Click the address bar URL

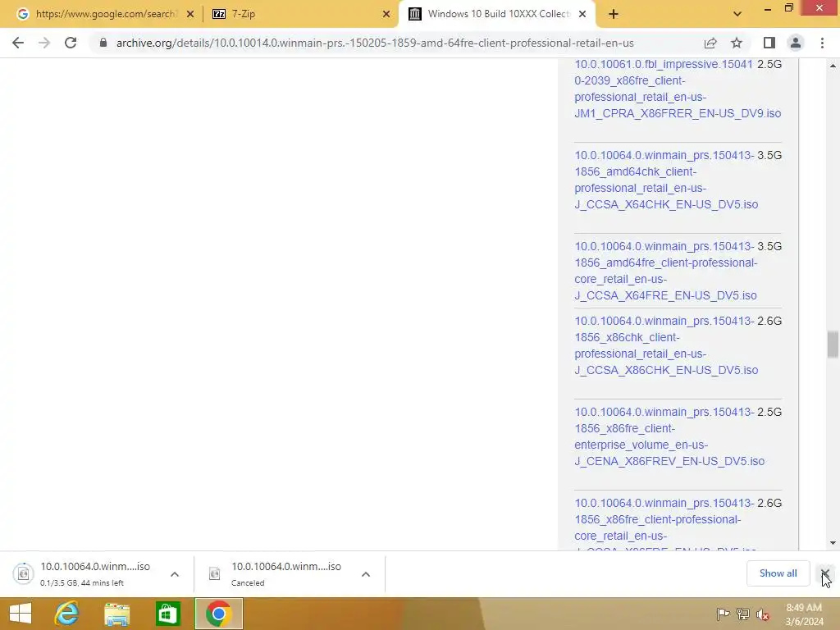click(x=375, y=43)
